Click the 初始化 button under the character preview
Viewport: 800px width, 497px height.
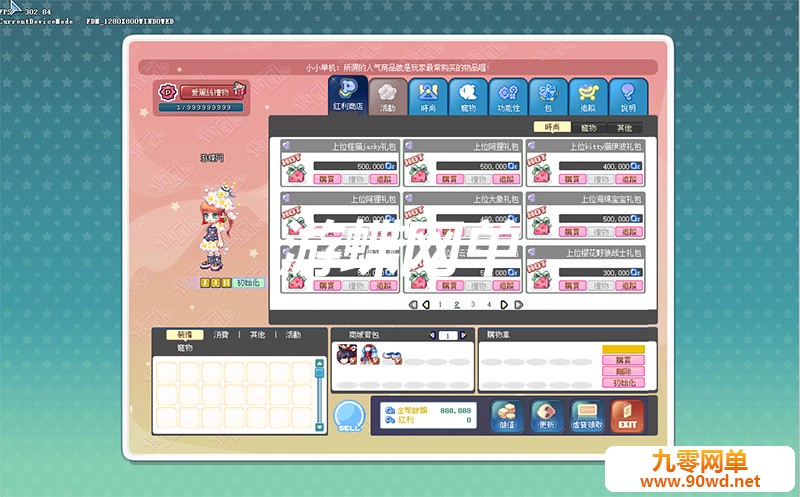[248, 282]
